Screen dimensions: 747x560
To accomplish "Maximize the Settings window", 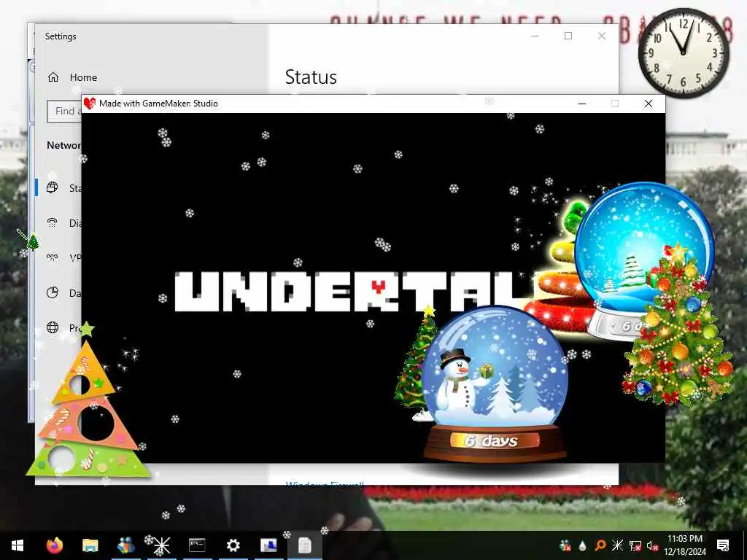I will (568, 36).
